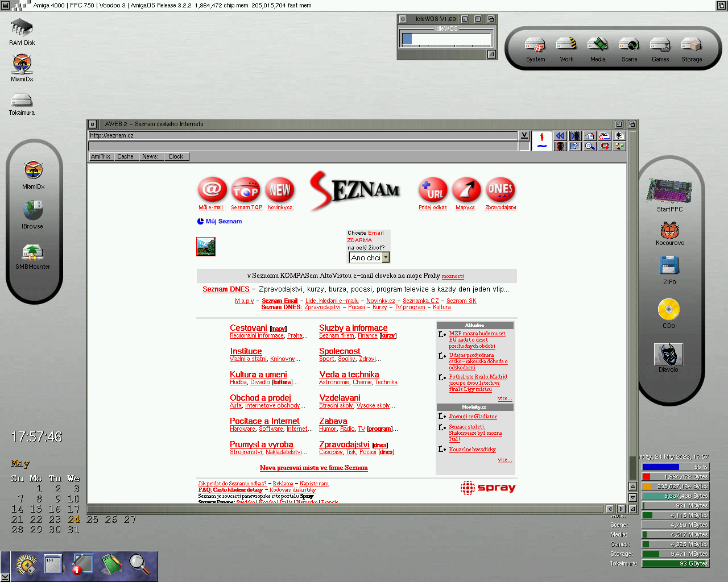
Task: Open the Mapy.cz red arrow icon
Action: click(466, 190)
